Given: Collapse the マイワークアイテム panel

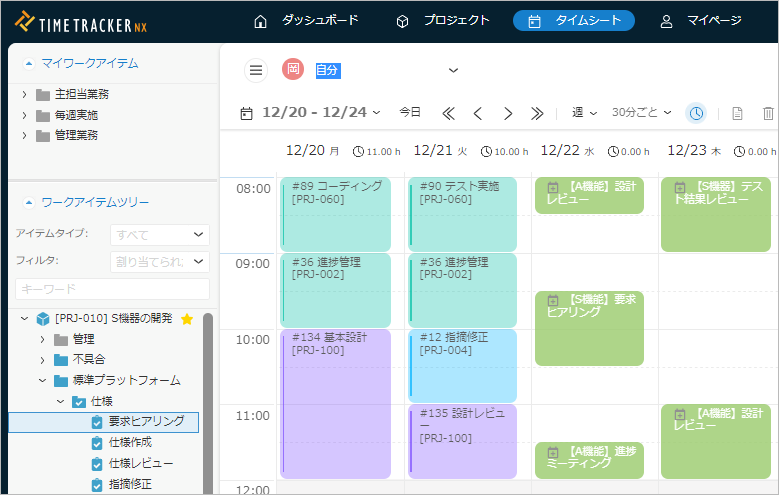Looking at the screenshot, I should pos(28,63).
